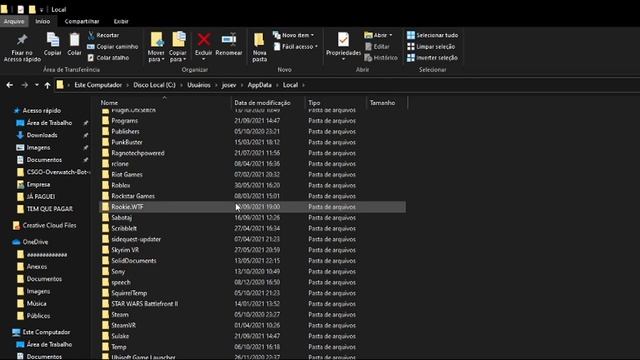Click Recortar scissors option
The height and width of the screenshot is (360, 640).
coord(103,35)
